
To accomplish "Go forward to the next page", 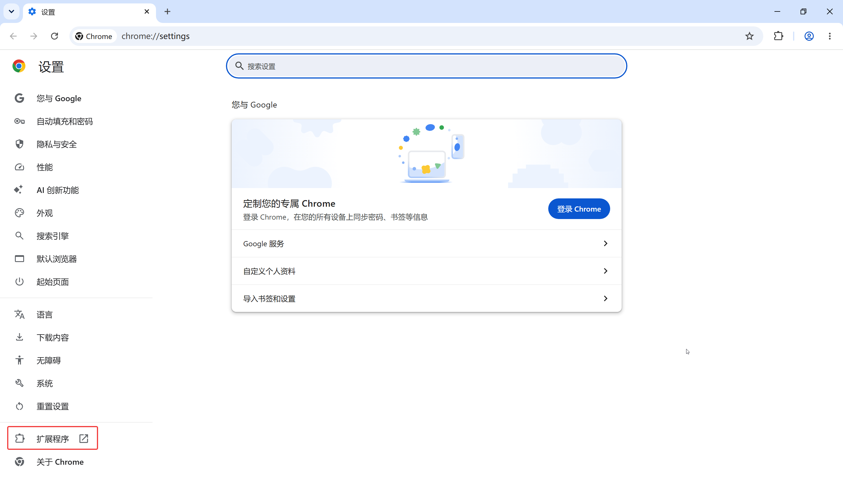I will [x=34, y=36].
